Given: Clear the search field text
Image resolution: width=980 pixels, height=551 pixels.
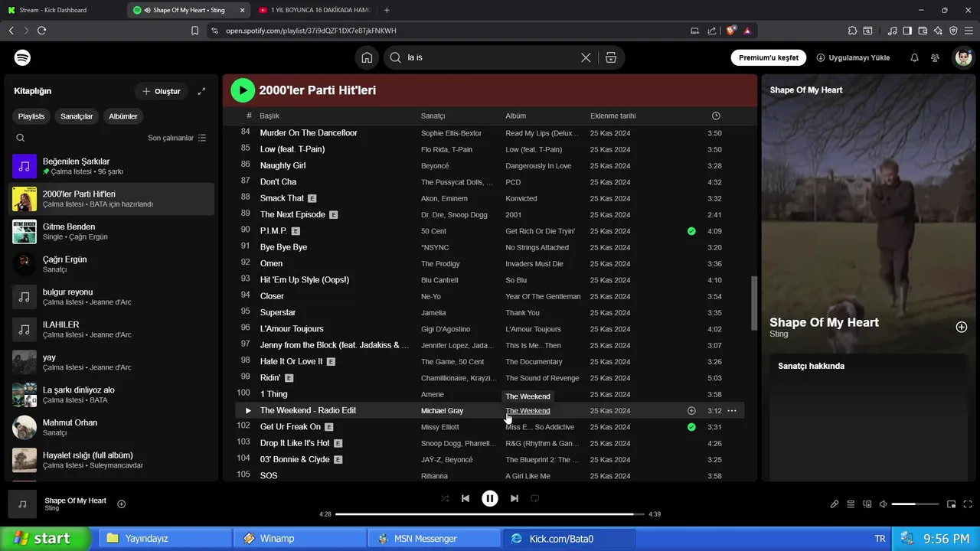Looking at the screenshot, I should point(586,57).
